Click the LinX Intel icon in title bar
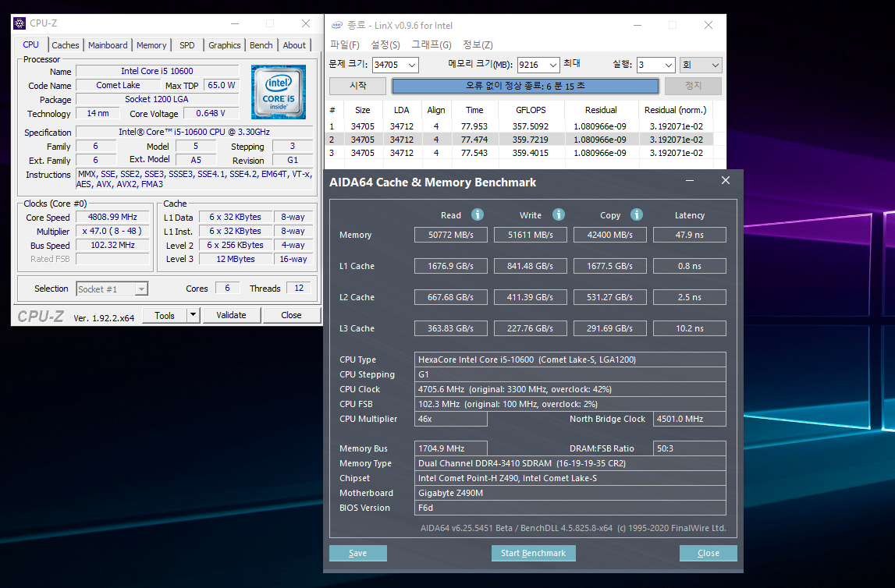The height and width of the screenshot is (588, 895). tap(337, 25)
